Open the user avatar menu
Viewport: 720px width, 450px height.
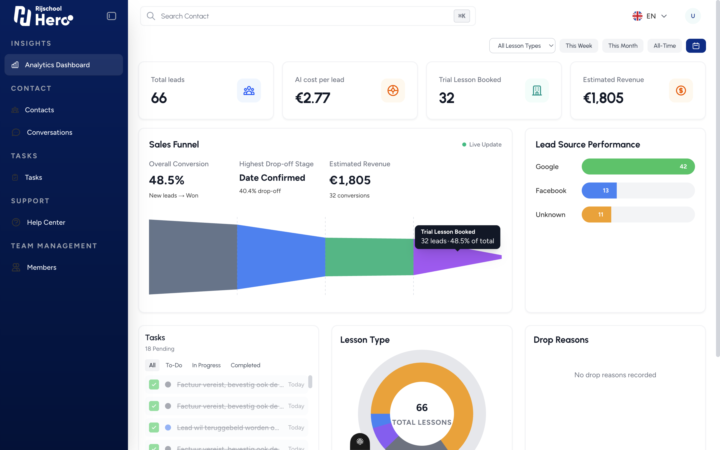click(x=692, y=16)
